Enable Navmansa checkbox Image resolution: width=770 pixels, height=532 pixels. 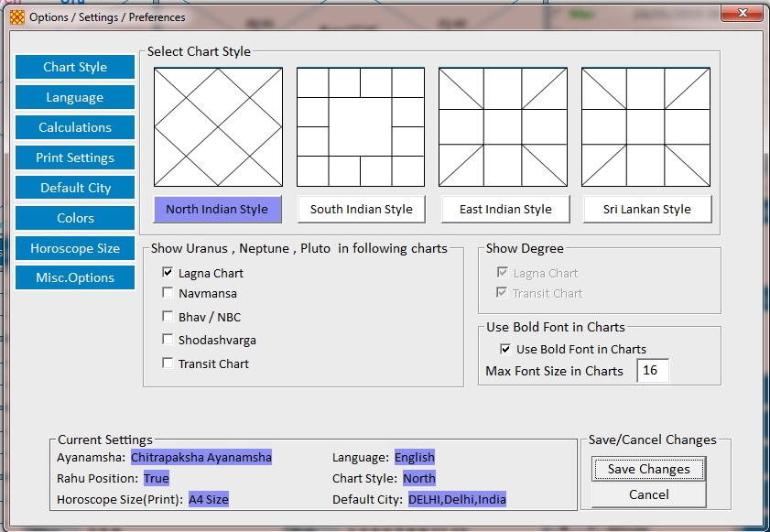click(168, 293)
